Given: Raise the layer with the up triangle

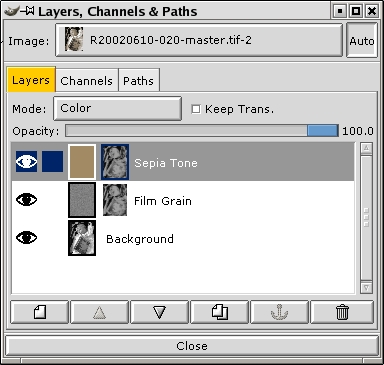Looking at the screenshot, I should pyautogui.click(x=99, y=312).
